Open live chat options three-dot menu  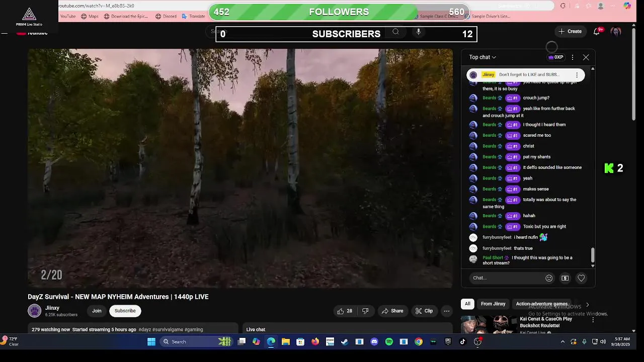coord(572,57)
